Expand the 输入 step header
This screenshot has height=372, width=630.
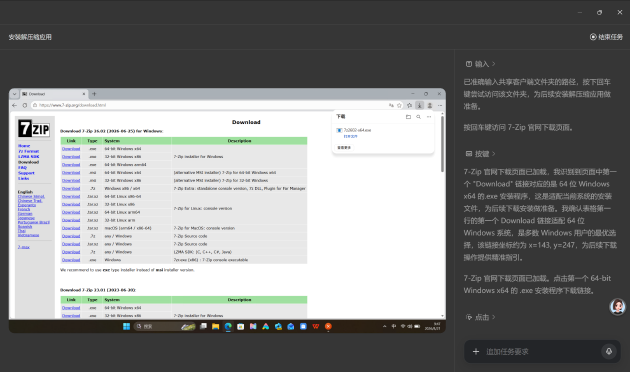481,64
